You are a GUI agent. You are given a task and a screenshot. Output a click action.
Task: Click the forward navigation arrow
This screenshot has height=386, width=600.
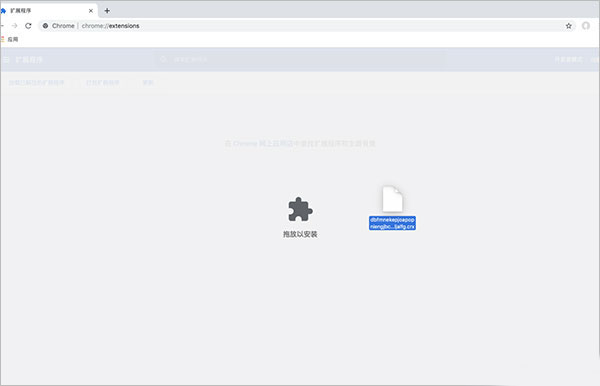(x=15, y=26)
